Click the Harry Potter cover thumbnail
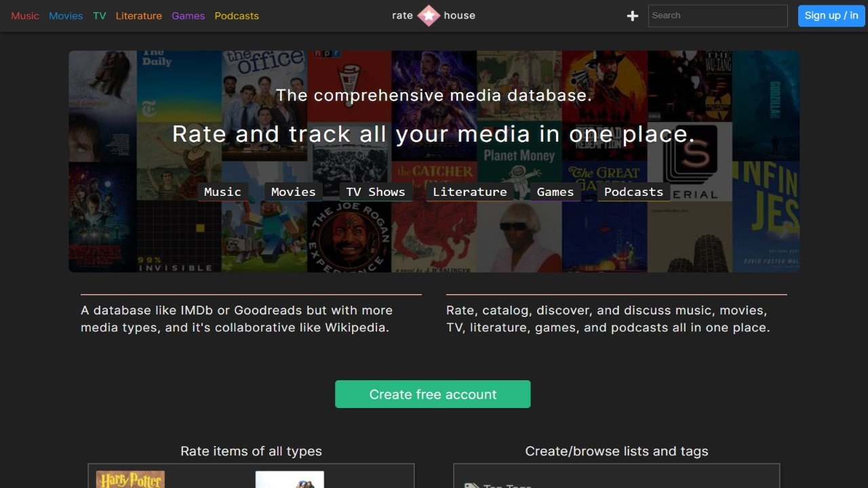The image size is (868, 488). [x=130, y=480]
